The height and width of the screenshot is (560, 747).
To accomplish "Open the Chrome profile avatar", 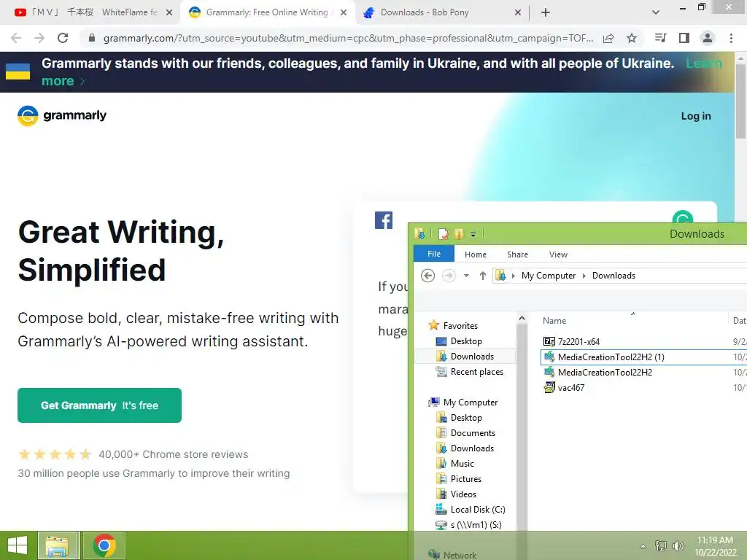I will 708,38.
